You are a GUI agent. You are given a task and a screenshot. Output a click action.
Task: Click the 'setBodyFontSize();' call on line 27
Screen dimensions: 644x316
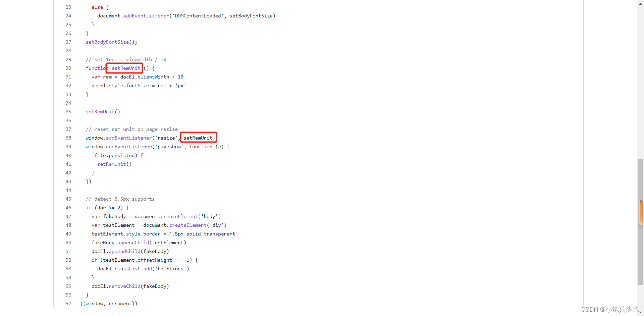[111, 42]
